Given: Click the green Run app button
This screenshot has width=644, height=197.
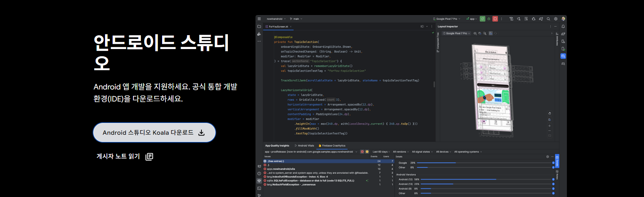Looking at the screenshot, I should point(483,19).
